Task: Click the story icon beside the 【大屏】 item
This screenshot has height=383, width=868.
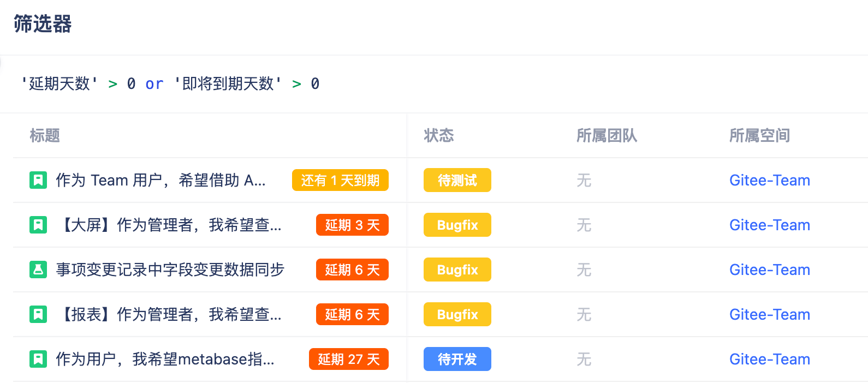Action: [x=38, y=225]
